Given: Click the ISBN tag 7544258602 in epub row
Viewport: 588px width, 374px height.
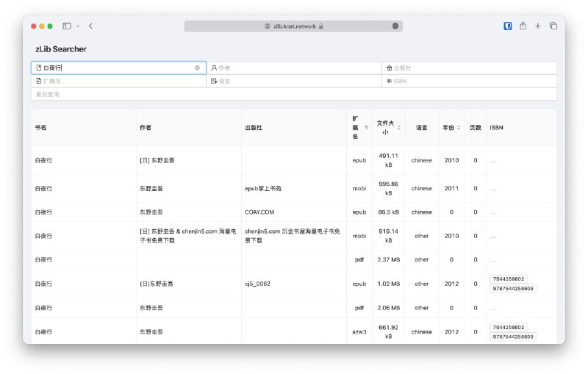Looking at the screenshot, I should coord(509,278).
